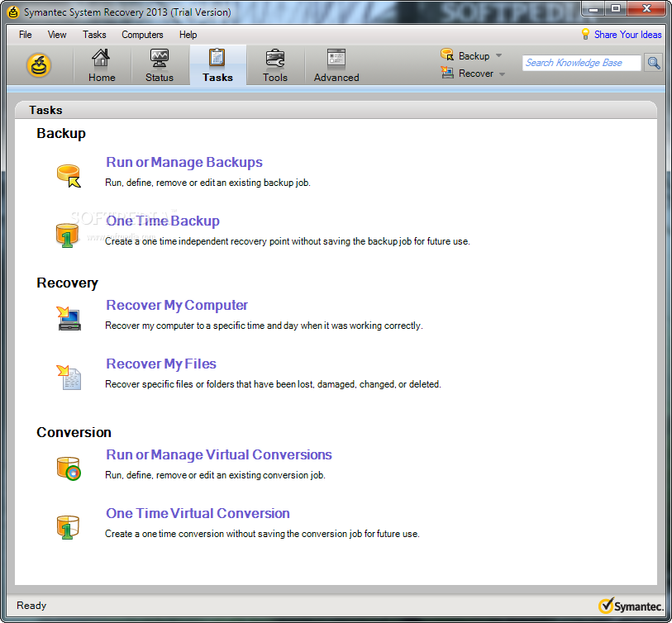This screenshot has height=623, width=672.
Task: Click the Recover My Computer icon
Action: [x=69, y=318]
